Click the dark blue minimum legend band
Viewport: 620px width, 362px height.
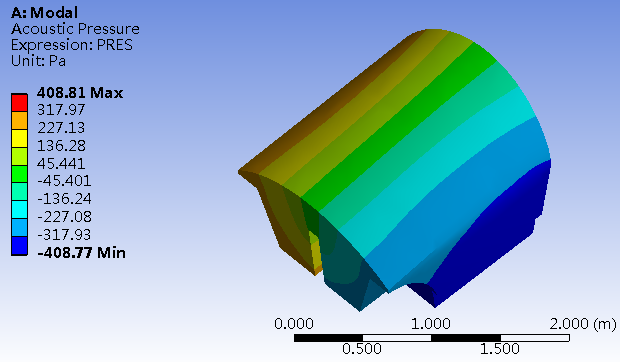19,246
